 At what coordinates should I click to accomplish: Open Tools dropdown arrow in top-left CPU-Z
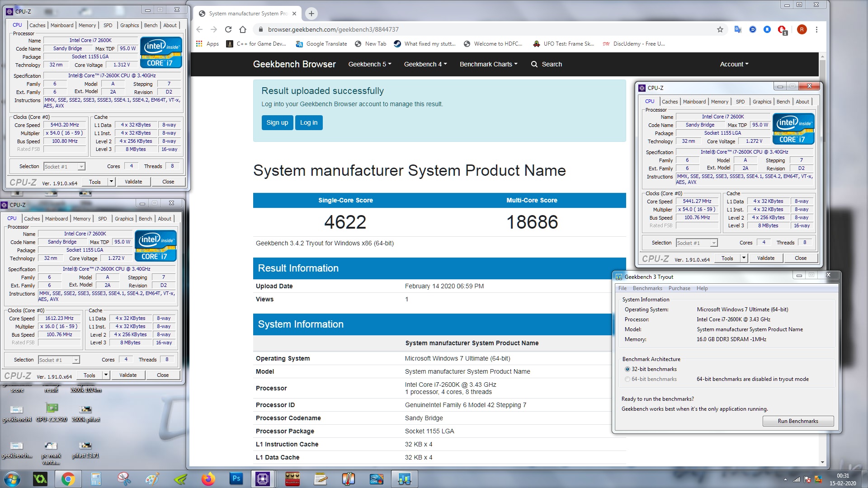pyautogui.click(x=111, y=182)
